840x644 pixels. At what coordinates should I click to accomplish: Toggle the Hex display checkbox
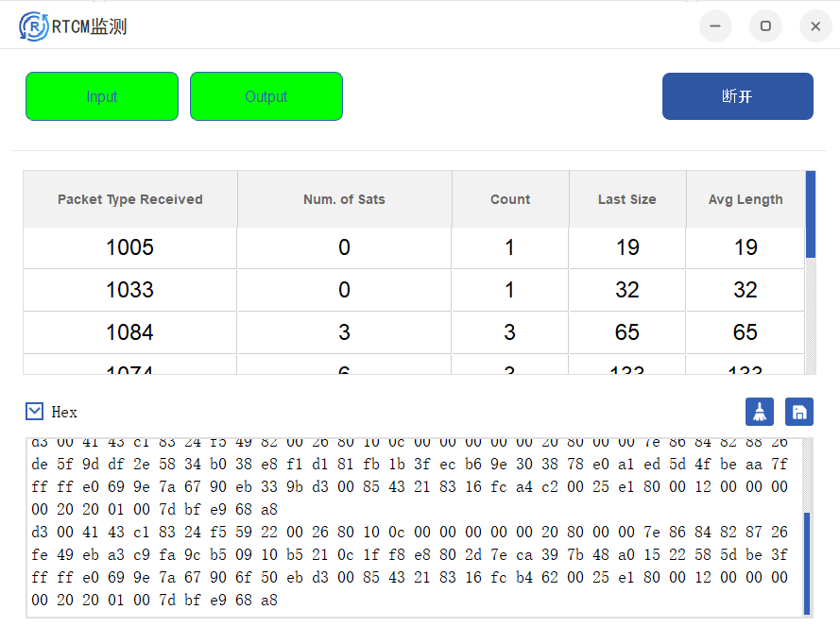click(x=35, y=412)
